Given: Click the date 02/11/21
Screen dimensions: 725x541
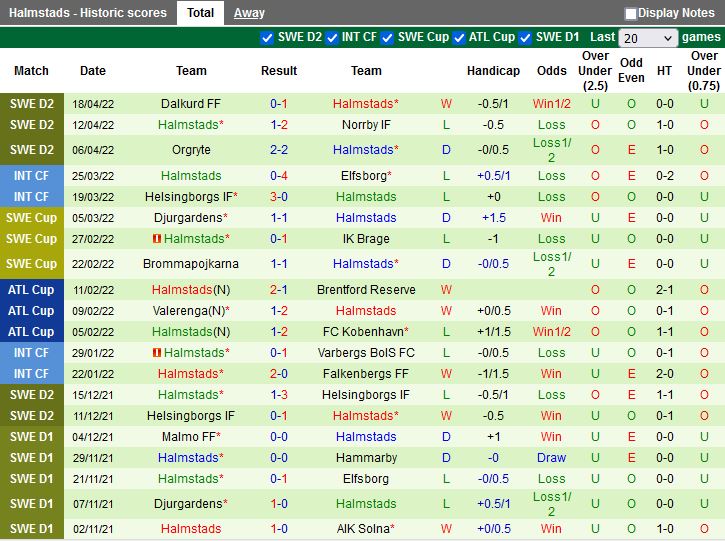Looking at the screenshot, I should (93, 529).
